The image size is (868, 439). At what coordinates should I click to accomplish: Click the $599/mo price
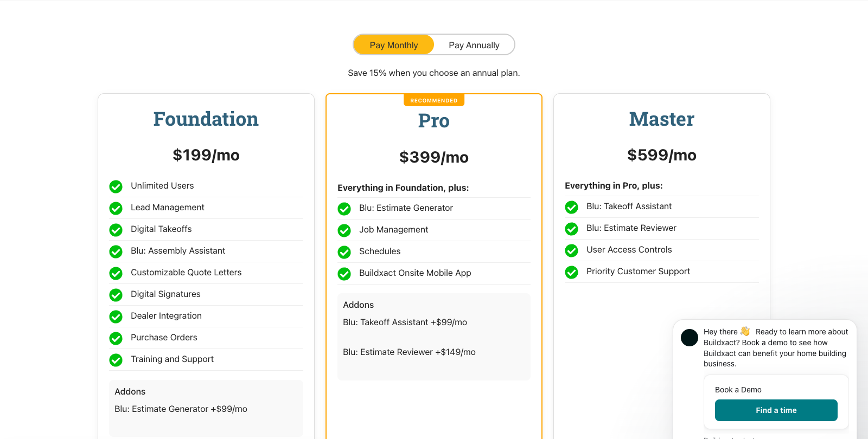pyautogui.click(x=662, y=155)
